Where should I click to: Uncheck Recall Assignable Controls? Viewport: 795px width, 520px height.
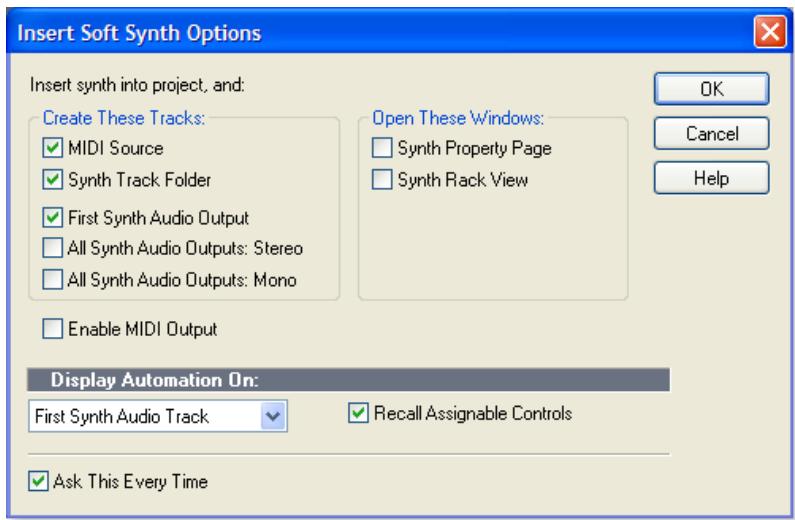click(x=359, y=413)
